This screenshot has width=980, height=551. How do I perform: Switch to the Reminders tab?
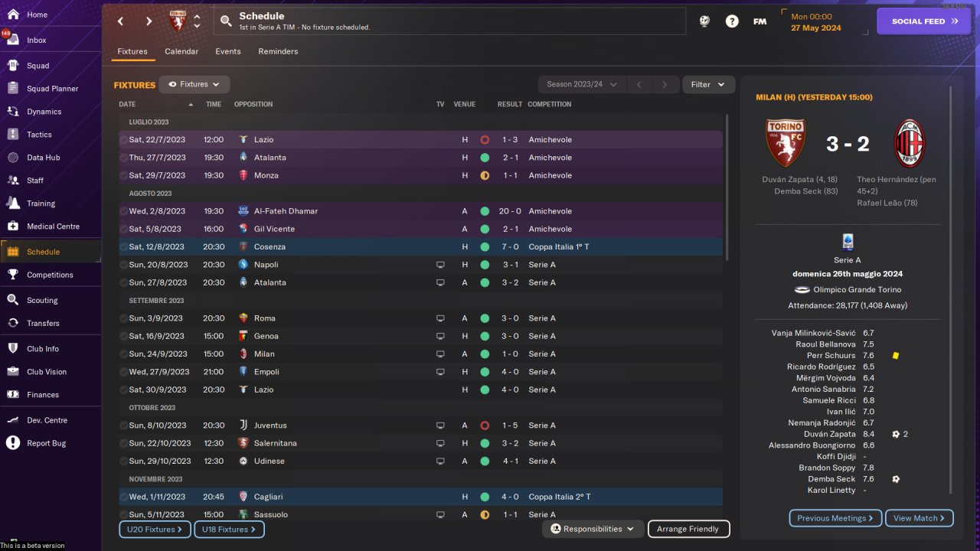tap(278, 51)
